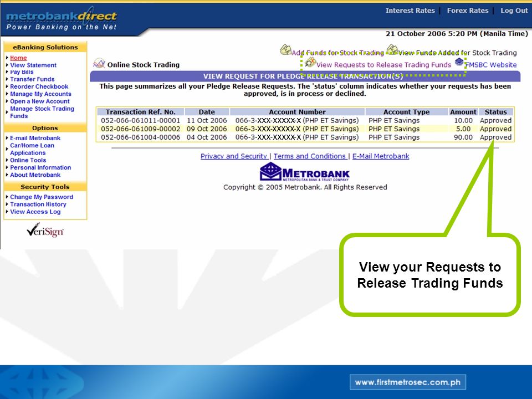Screen dimensions: 532x399
Task: Click Approved status in 11 Oct 2006 row
Action: (x=495, y=121)
